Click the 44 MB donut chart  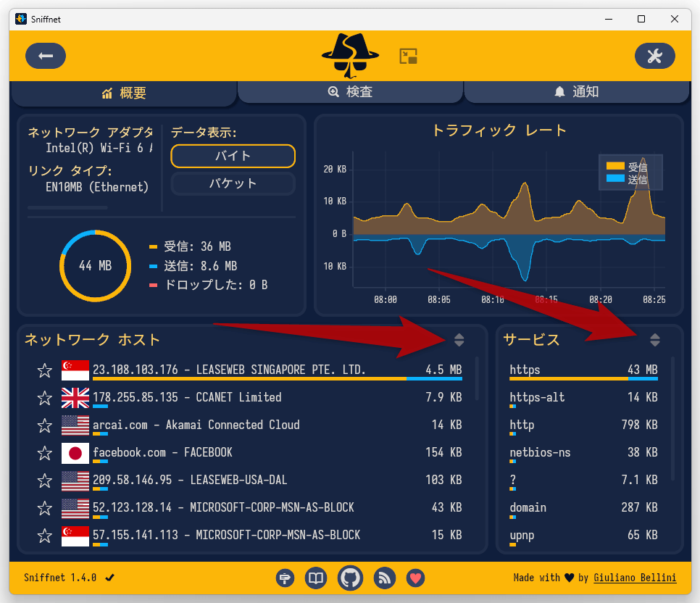point(95,266)
